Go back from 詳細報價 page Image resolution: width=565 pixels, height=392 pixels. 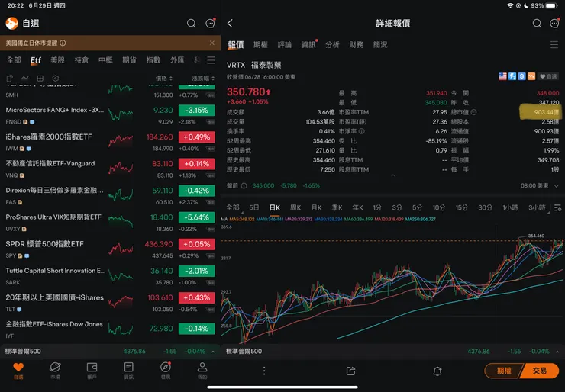(x=231, y=24)
